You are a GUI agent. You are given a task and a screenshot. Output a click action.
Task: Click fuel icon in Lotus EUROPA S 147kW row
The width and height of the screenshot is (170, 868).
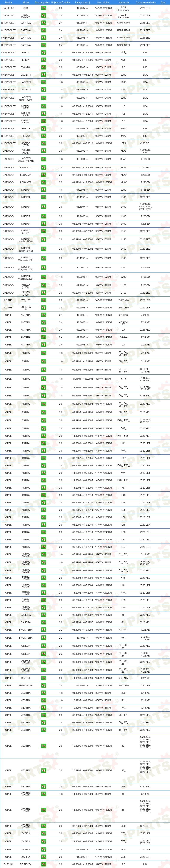click(x=44, y=300)
